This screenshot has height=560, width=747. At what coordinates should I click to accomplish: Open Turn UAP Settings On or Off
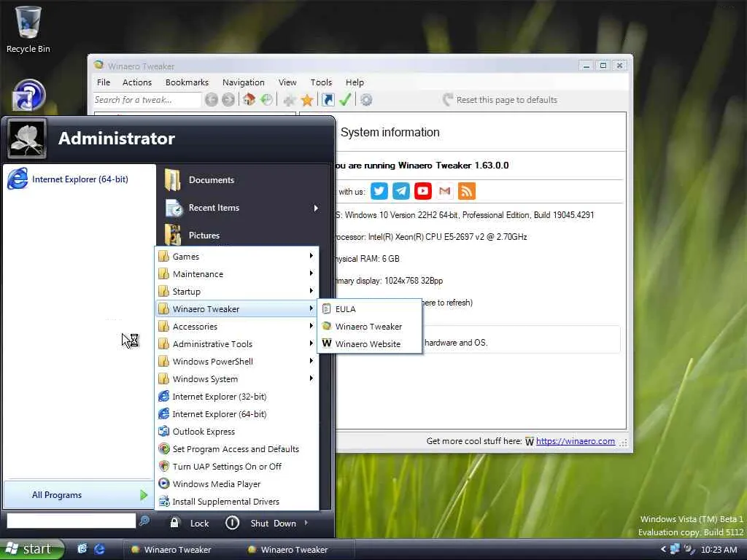237,466
